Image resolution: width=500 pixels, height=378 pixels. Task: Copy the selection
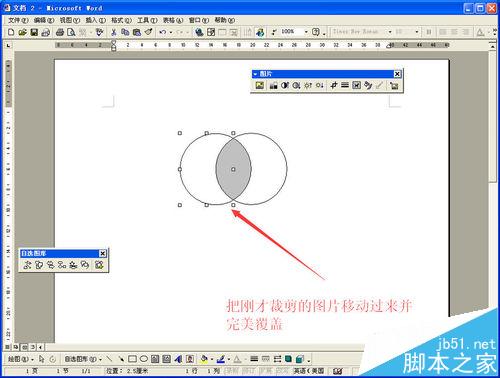[x=125, y=32]
